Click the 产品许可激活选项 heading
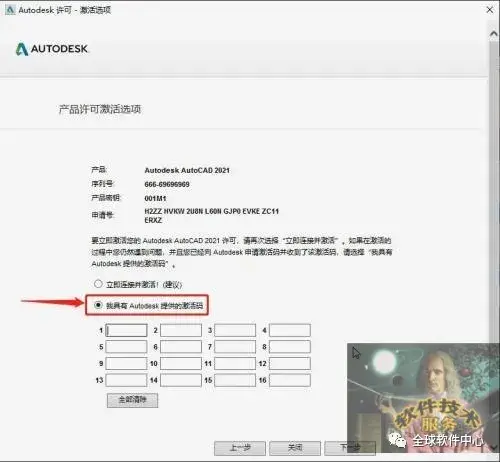 (100, 109)
